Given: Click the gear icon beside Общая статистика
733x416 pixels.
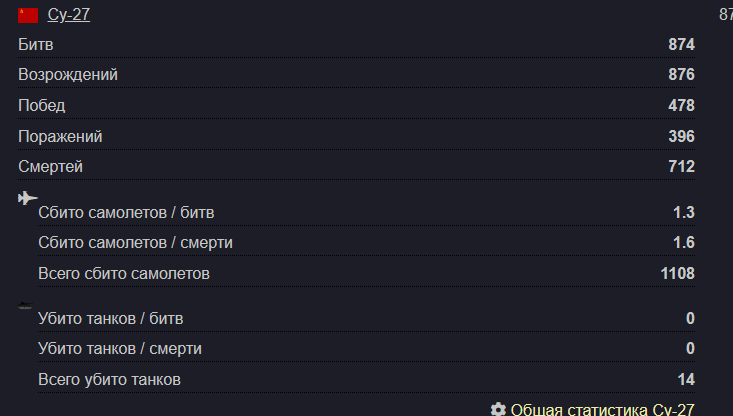Looking at the screenshot, I should coord(498,409).
